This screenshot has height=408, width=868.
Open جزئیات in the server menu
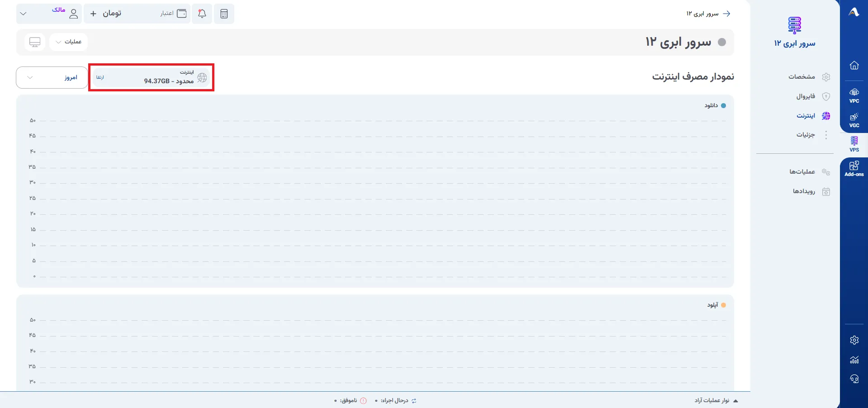coord(813,135)
